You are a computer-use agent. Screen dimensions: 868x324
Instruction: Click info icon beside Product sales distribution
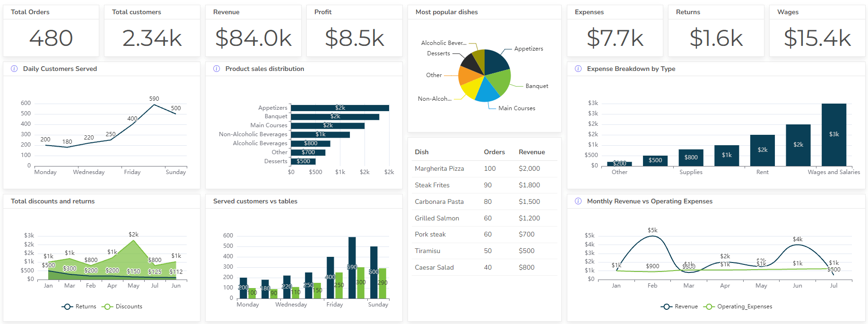pyautogui.click(x=217, y=69)
